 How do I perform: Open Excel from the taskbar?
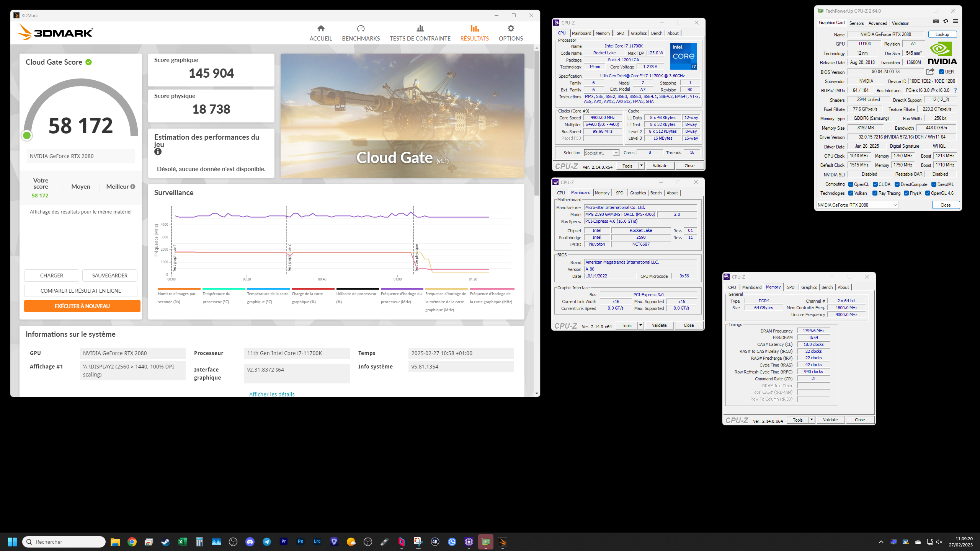pos(183,542)
